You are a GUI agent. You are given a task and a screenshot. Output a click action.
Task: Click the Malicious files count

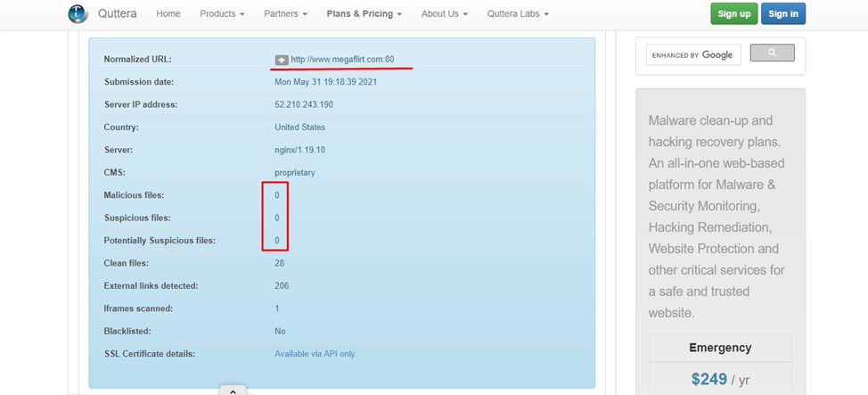277,195
